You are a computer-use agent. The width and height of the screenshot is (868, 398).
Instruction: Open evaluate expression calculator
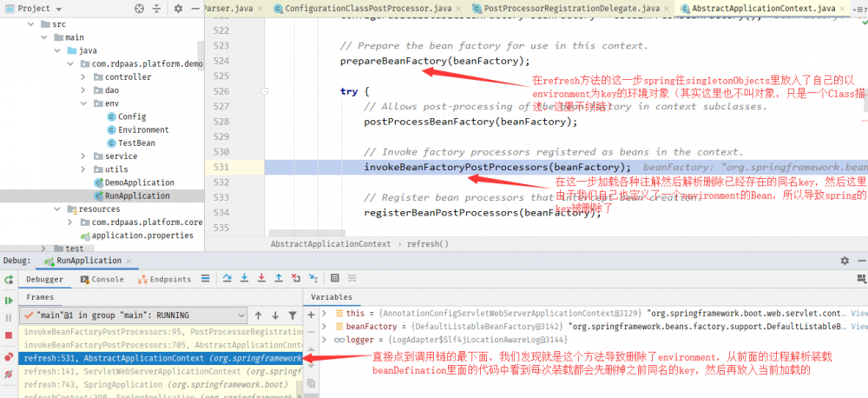click(335, 278)
